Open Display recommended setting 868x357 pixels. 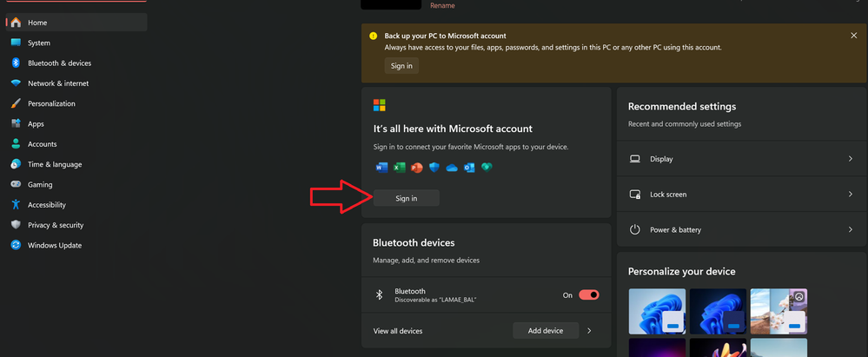(741, 159)
